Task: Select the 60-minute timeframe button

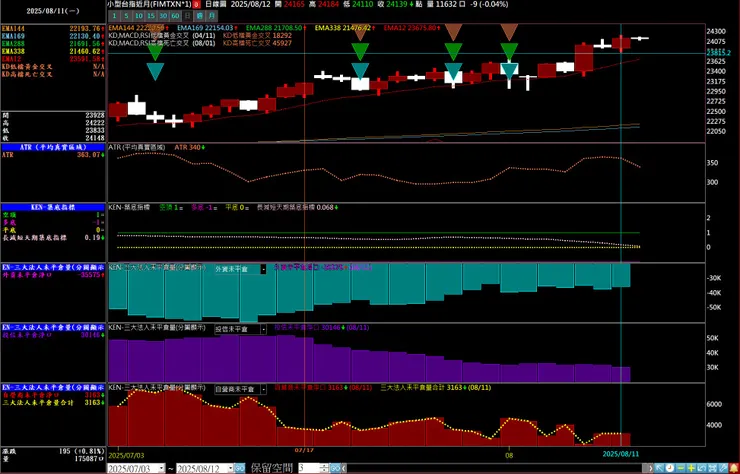Action: (175, 16)
